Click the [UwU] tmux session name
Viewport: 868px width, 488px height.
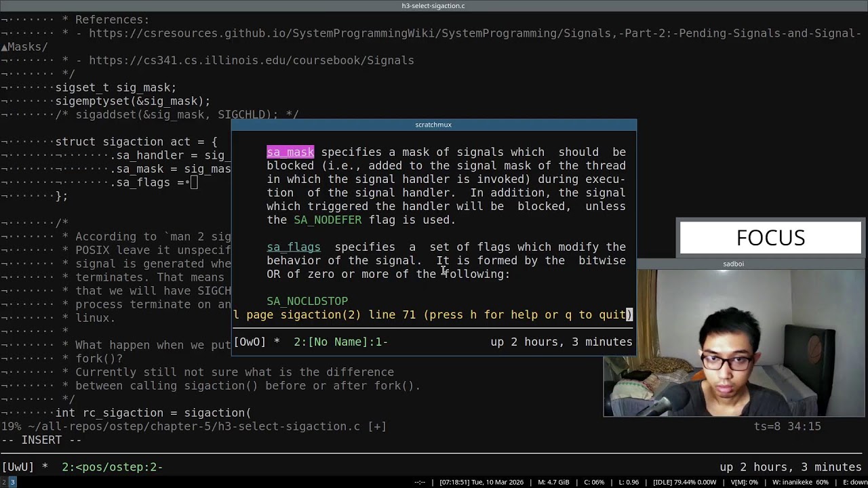pos(18,467)
